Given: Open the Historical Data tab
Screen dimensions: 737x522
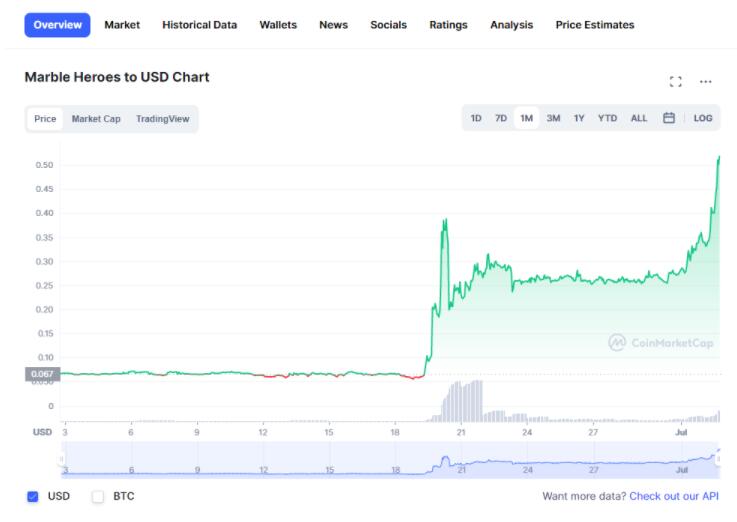Looking at the screenshot, I should click(x=200, y=25).
